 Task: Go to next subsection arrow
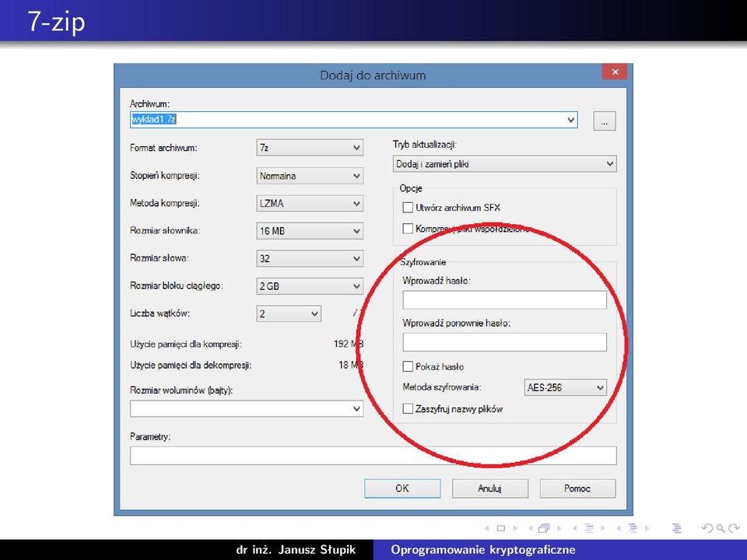coord(603,528)
